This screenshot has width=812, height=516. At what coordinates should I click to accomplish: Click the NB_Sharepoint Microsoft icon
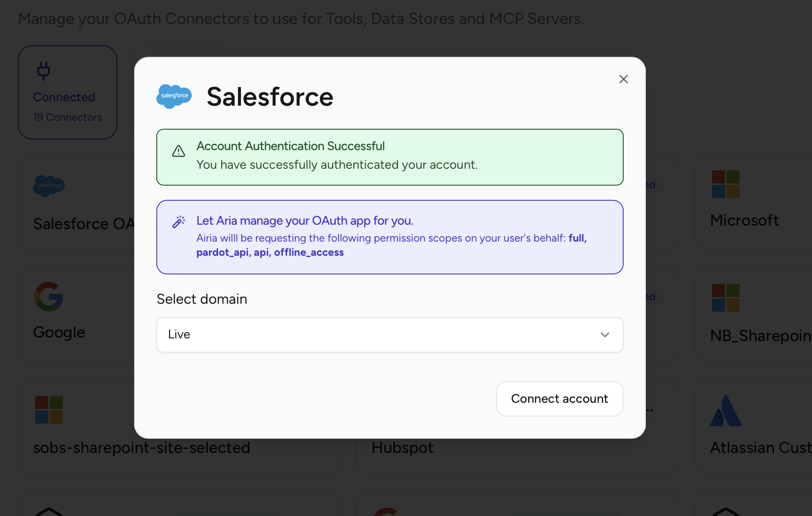(x=726, y=298)
